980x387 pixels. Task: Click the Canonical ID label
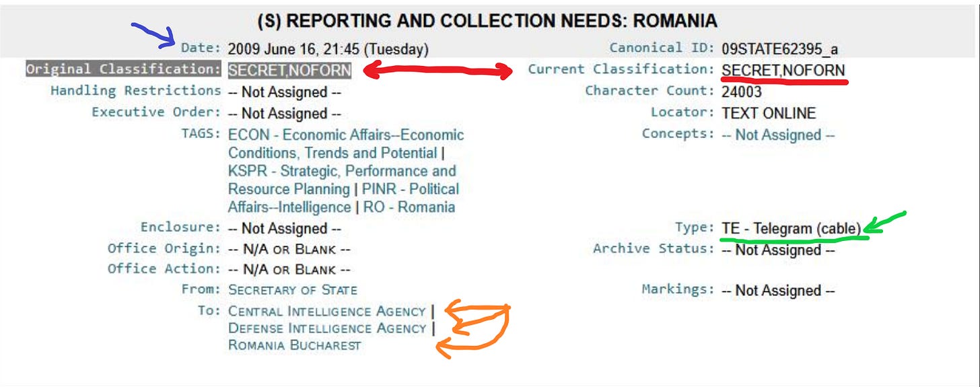coord(662,48)
